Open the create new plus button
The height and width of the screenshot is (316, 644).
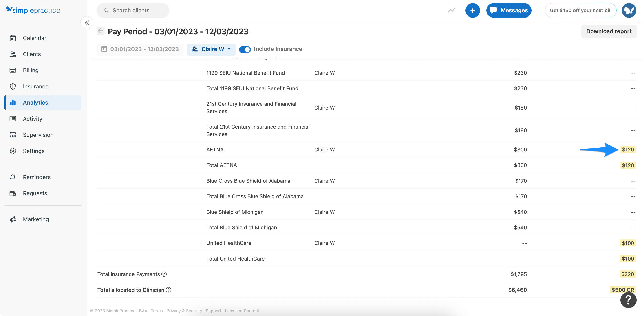(473, 10)
